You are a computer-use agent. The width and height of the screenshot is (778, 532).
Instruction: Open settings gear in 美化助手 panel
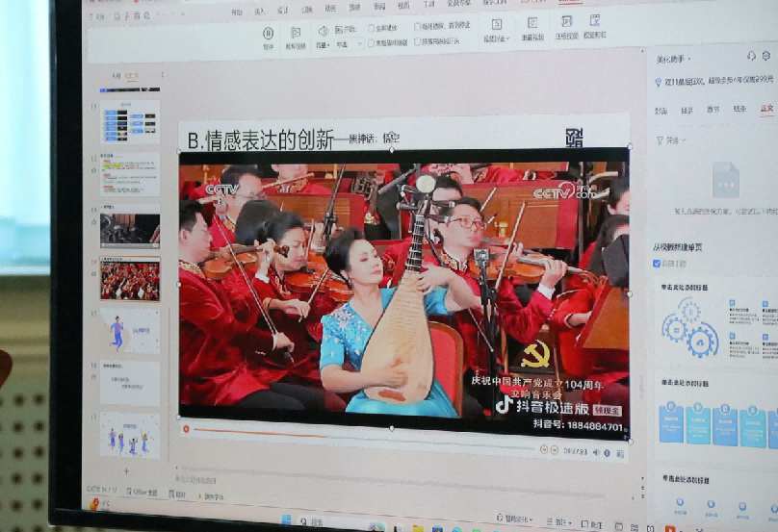point(767,57)
